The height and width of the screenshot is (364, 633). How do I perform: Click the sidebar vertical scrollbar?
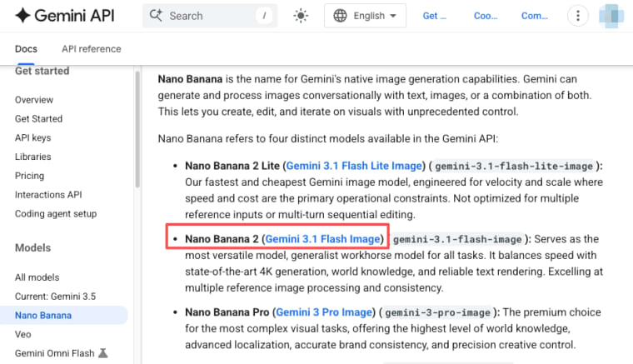pos(137,129)
